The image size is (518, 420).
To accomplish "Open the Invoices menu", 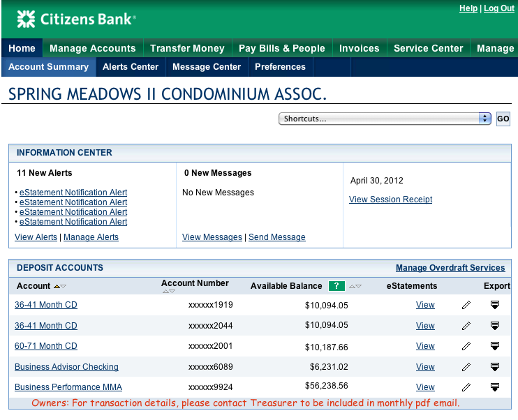I will 360,48.
